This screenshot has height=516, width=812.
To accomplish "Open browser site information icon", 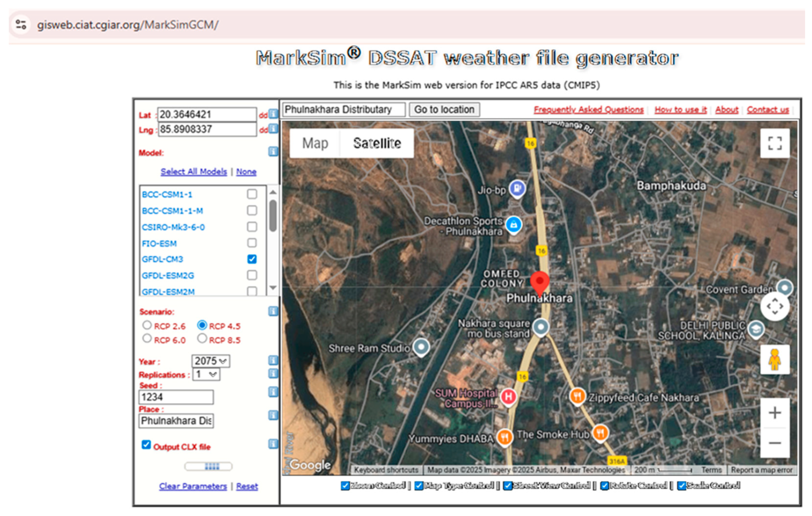I will tap(21, 24).
